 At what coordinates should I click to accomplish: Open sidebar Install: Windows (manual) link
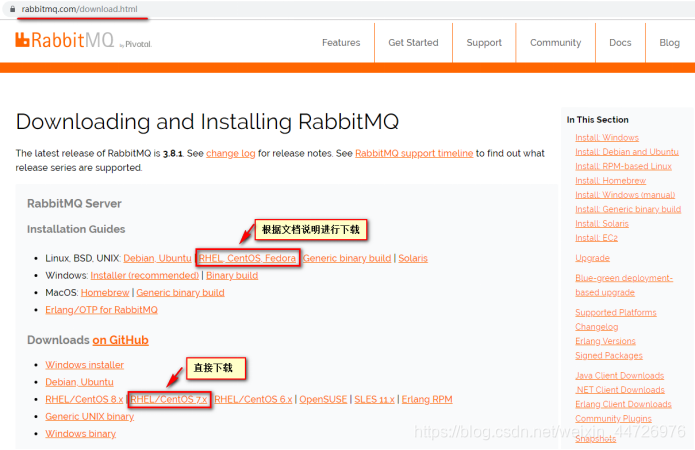625,195
